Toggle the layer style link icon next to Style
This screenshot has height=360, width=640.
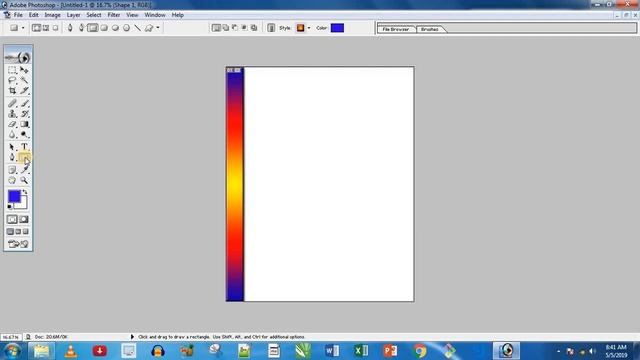(271, 28)
